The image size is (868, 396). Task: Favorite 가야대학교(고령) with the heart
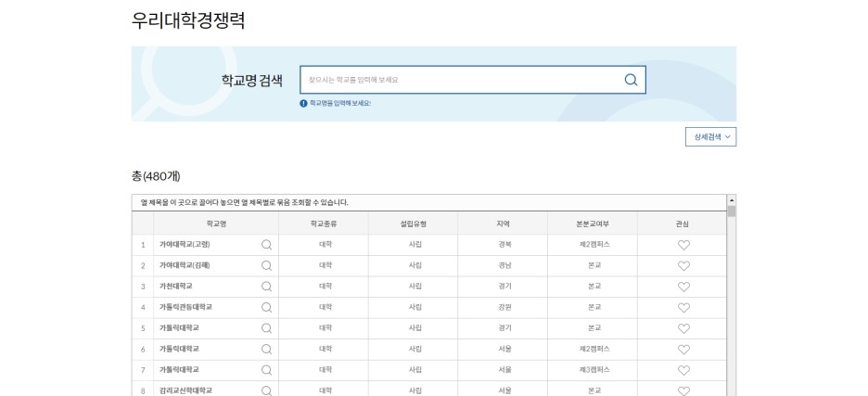pyautogui.click(x=683, y=245)
